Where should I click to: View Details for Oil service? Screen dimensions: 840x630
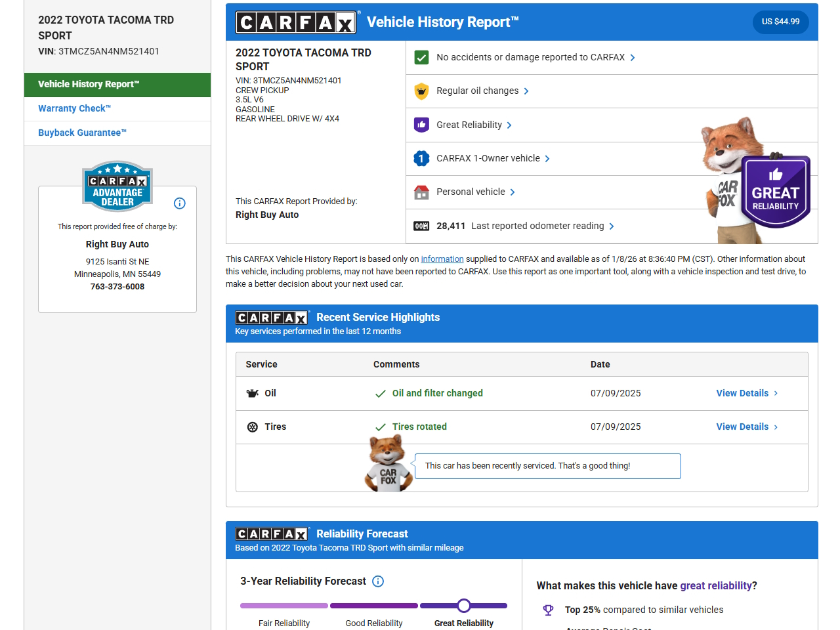coord(746,393)
